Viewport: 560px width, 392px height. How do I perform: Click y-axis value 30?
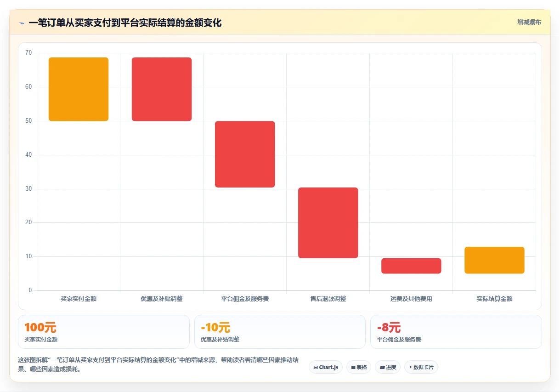pos(28,189)
